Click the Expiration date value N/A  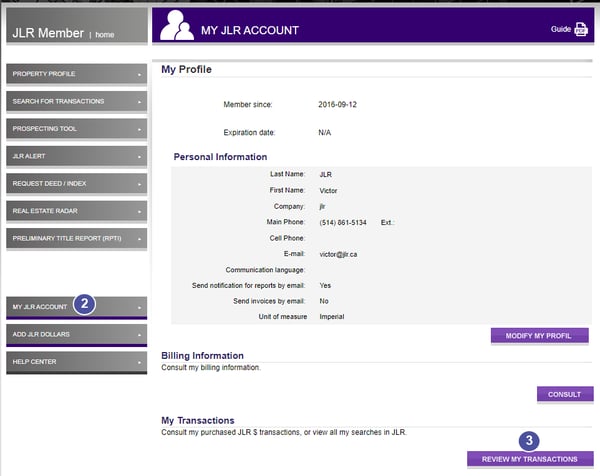324,133
